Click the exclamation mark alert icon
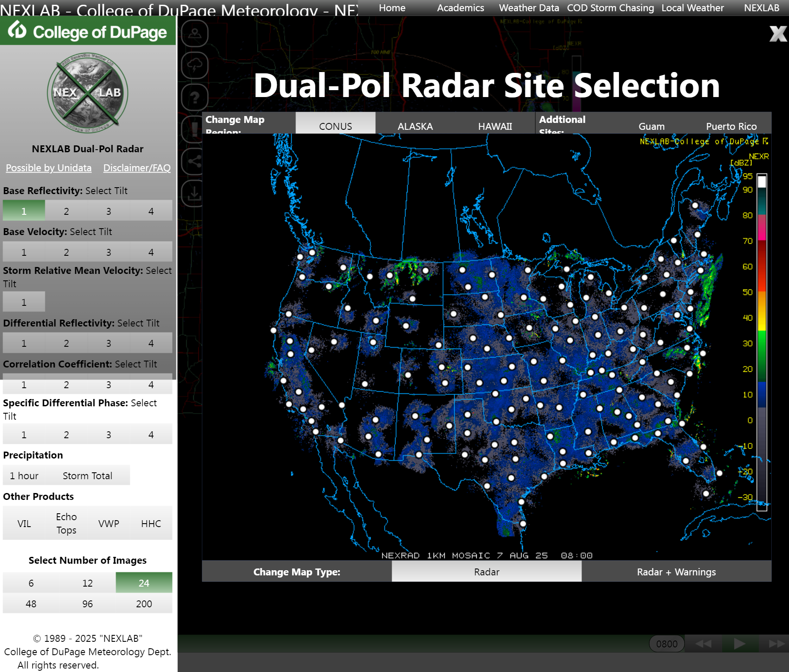The height and width of the screenshot is (672, 789). tap(195, 129)
